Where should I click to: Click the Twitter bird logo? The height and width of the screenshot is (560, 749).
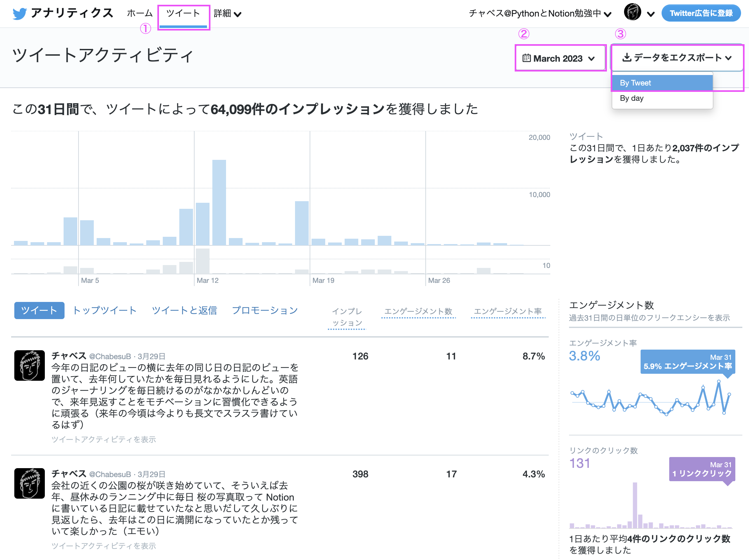[20, 14]
